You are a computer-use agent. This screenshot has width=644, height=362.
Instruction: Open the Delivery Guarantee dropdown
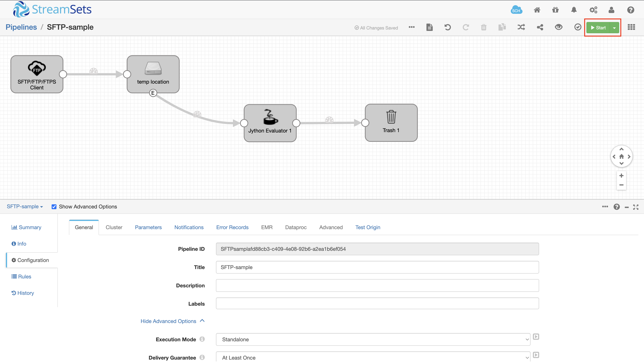point(373,357)
